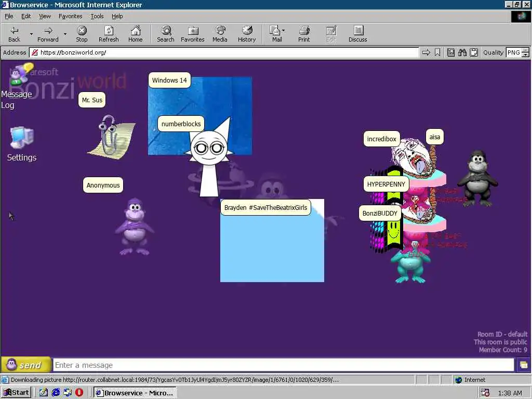Click the HYPERPENNY name tag
Viewport: 532px width, 399px height.
[x=386, y=184]
